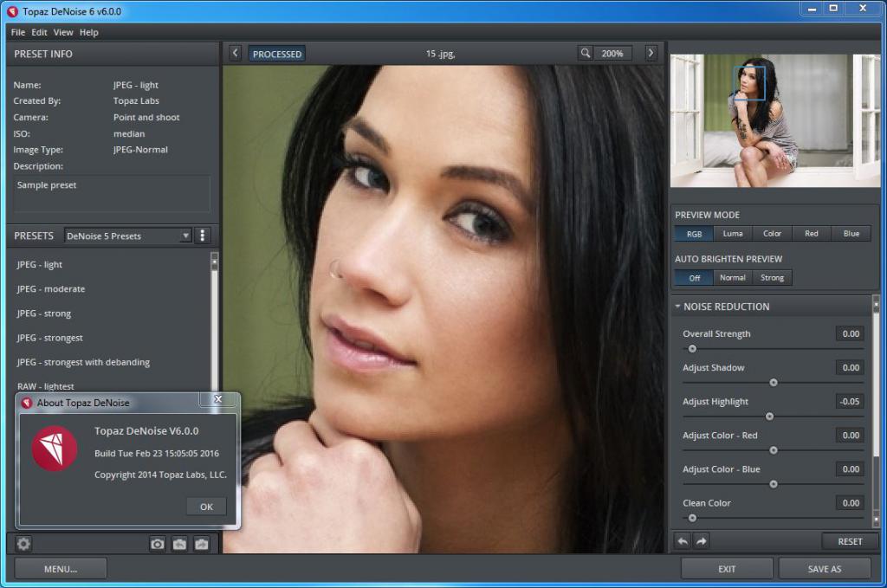The height and width of the screenshot is (588, 887).
Task: Open the View menu
Action: [62, 32]
